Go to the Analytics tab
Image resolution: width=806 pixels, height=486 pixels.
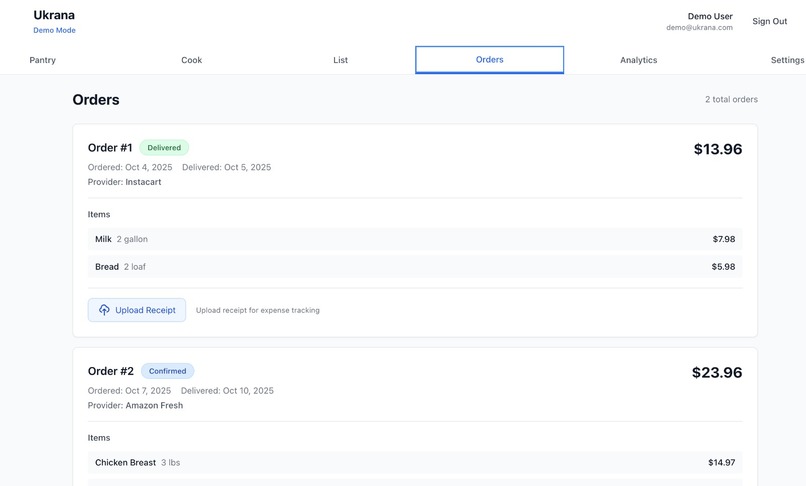(x=638, y=60)
